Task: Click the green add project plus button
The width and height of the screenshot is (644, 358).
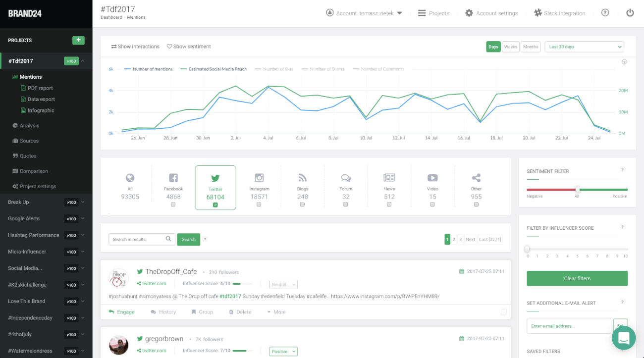Action: pos(78,40)
